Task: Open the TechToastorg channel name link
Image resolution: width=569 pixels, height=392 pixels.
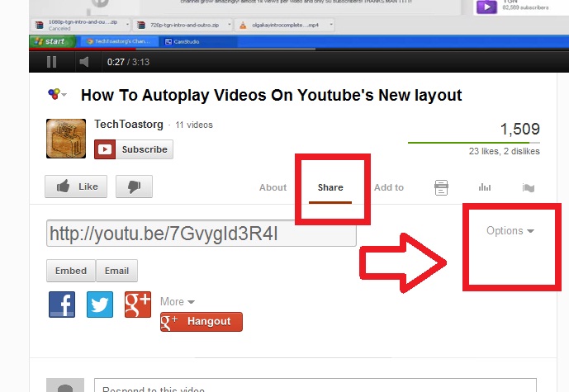Action: tap(129, 125)
